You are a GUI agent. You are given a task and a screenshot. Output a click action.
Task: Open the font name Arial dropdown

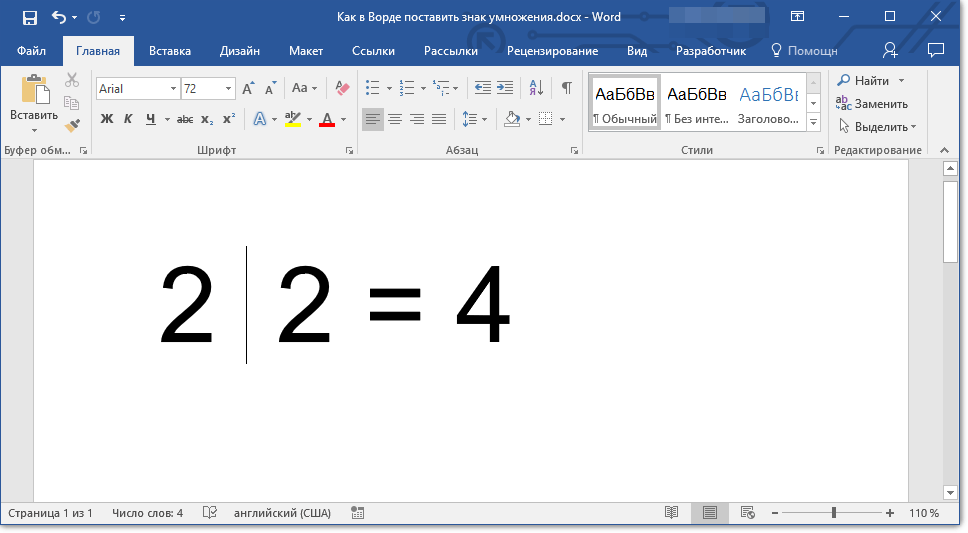tap(173, 89)
